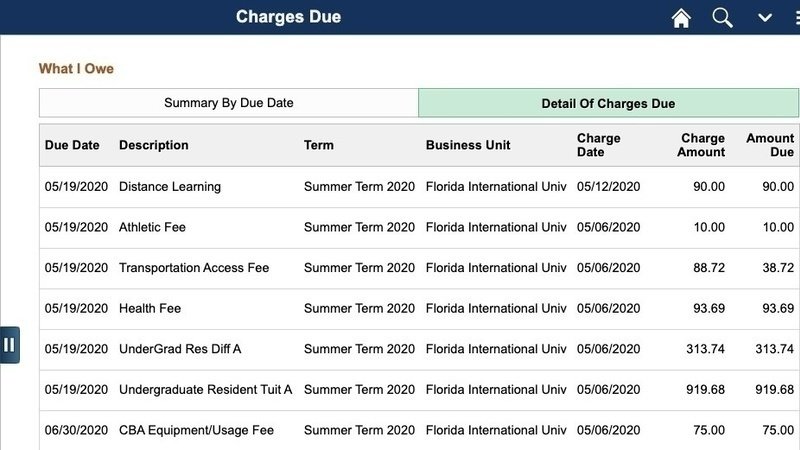
Task: Click the Charge Amount column header
Action: point(701,145)
